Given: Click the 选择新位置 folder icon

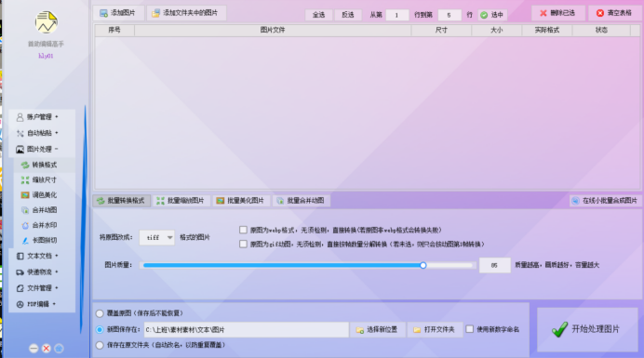Looking at the screenshot, I should pos(360,330).
